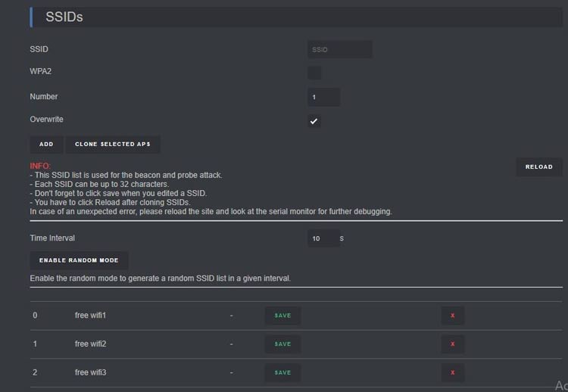568x392 pixels.
Task: Select row index 0 in SSID list
Action: point(35,316)
